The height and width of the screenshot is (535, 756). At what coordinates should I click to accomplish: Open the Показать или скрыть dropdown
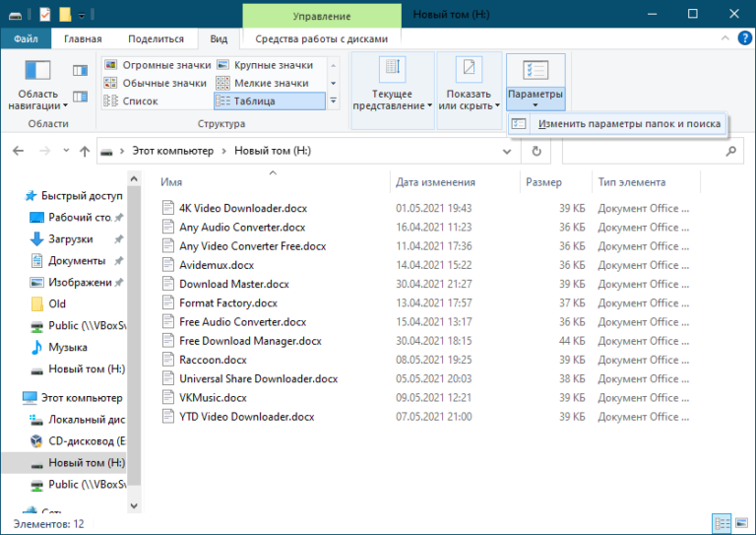pos(470,91)
